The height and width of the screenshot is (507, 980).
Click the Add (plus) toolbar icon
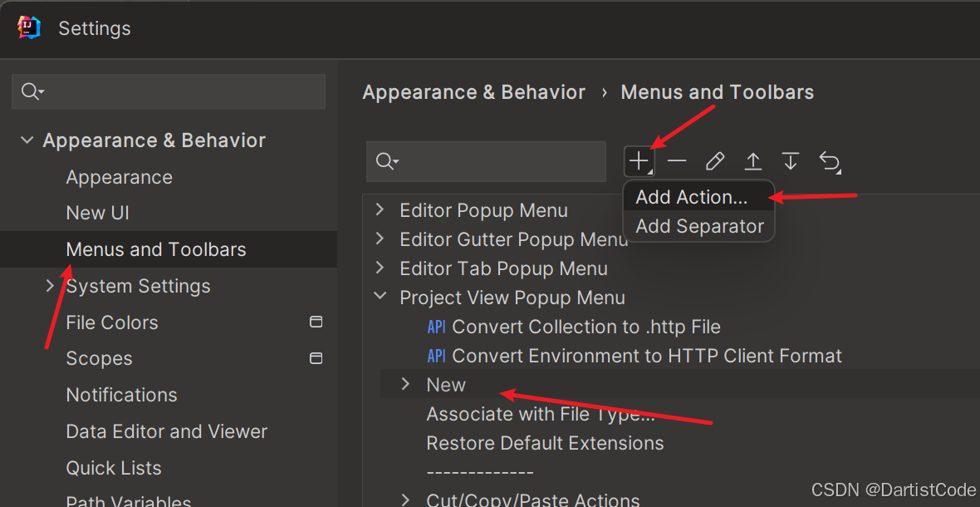coord(638,160)
